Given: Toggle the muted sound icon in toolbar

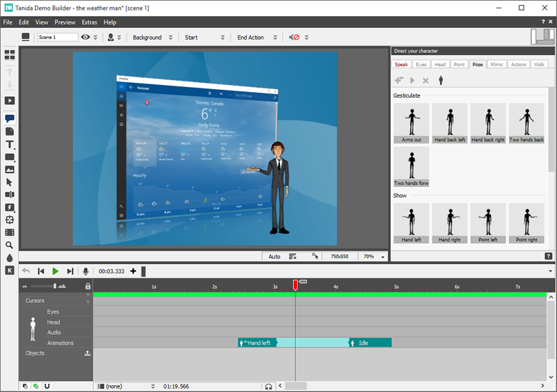Looking at the screenshot, I should coord(295,38).
